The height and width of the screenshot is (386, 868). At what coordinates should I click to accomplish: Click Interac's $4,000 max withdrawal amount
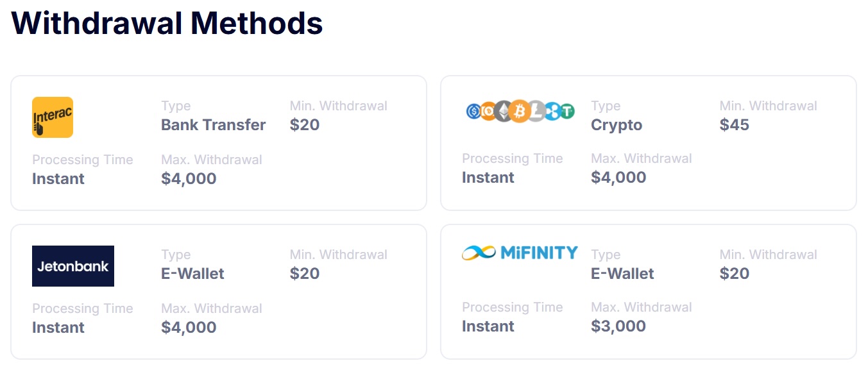(x=189, y=178)
